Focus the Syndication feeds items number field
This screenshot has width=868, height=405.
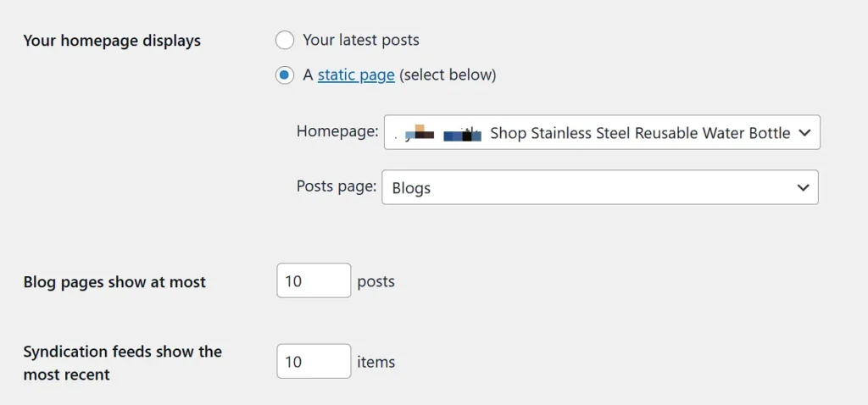click(x=314, y=361)
